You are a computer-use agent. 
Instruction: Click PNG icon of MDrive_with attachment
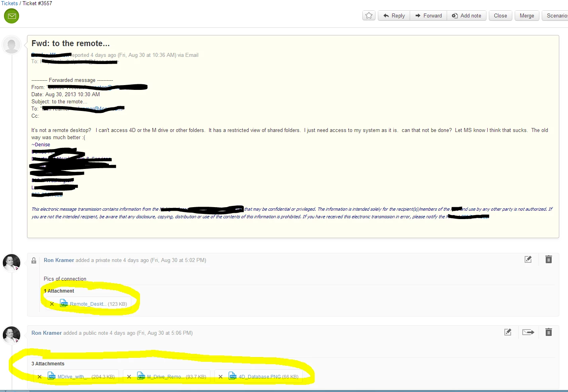coord(52,376)
